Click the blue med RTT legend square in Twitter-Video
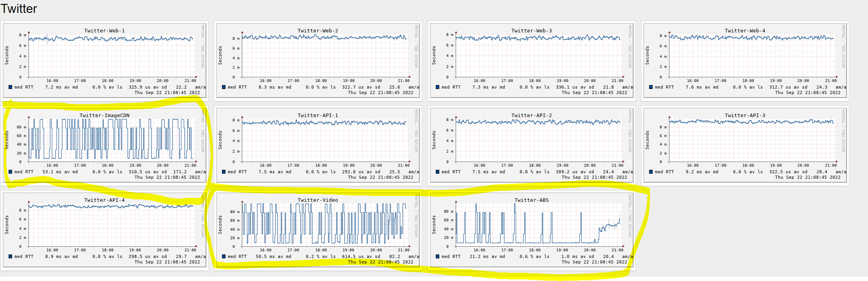 pos(224,256)
